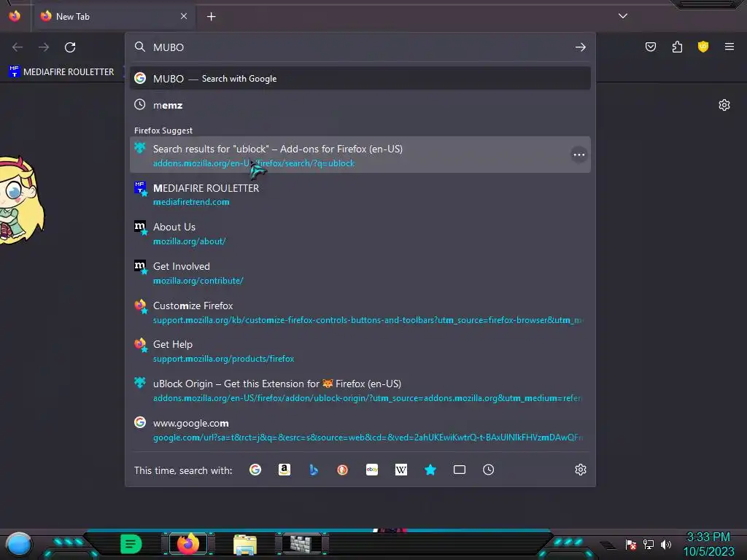This screenshot has height=560, width=747.
Task: Go forward to the next page
Action: (44, 47)
